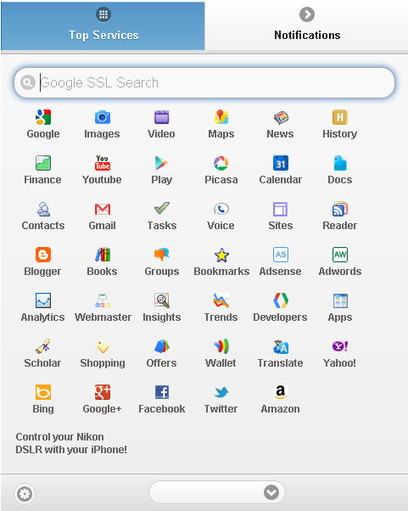Select the Calendar icon
The width and height of the screenshot is (408, 511).
(280, 163)
